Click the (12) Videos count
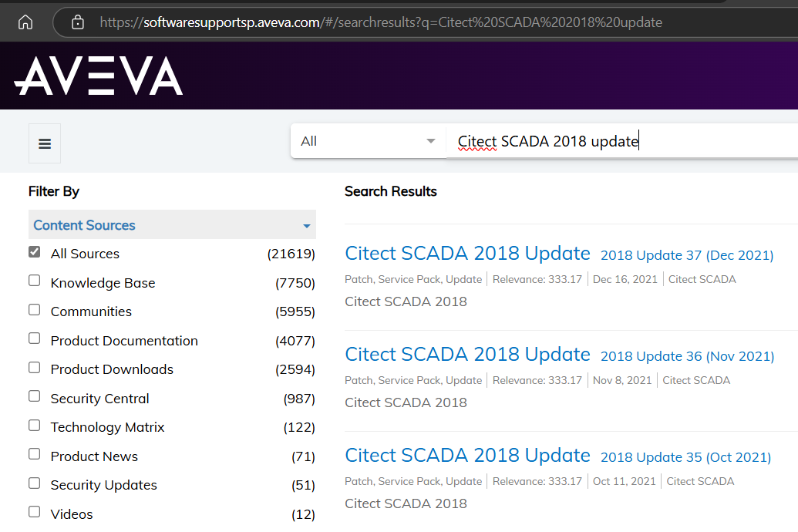The height and width of the screenshot is (532, 798). [x=303, y=515]
